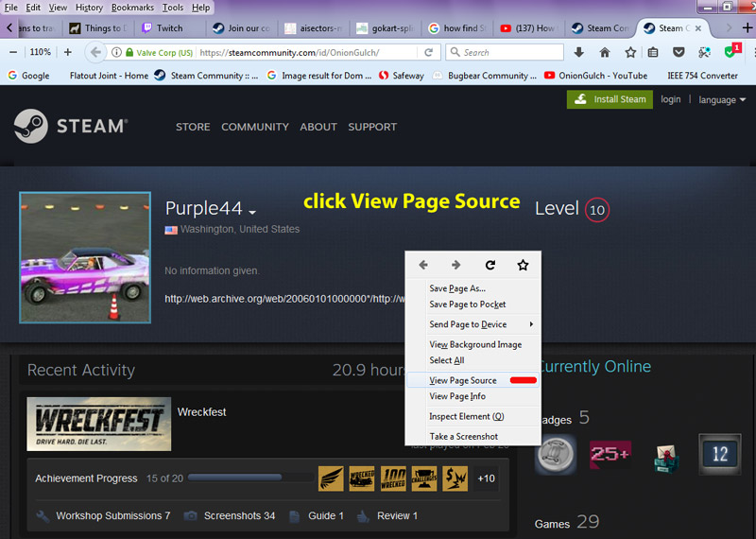Click the Install Steam button

tap(610, 99)
